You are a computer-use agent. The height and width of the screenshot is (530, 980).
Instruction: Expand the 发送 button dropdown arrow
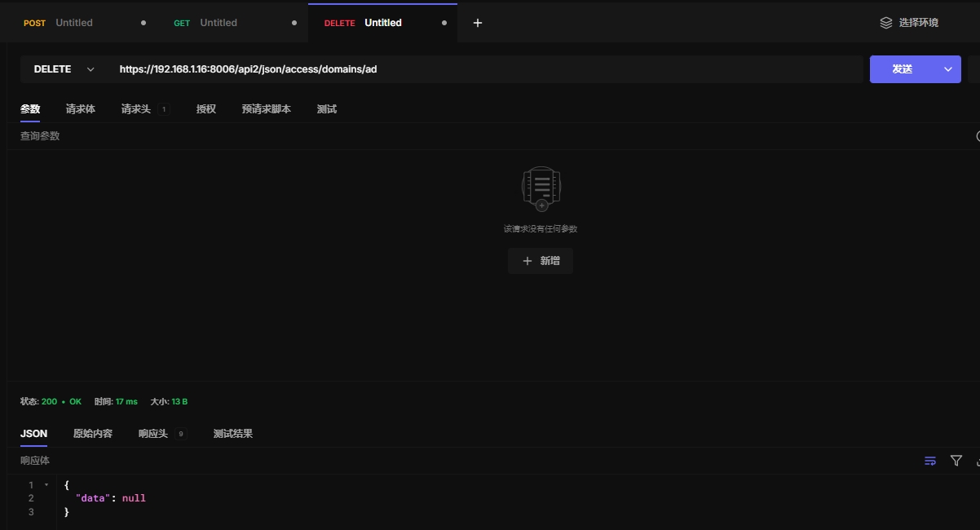tap(948, 69)
